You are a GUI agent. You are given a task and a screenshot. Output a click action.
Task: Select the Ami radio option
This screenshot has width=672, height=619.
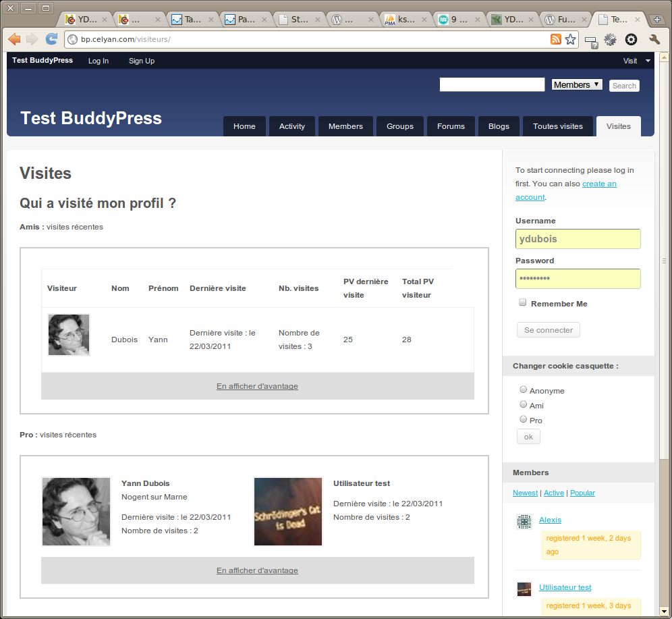tap(524, 404)
